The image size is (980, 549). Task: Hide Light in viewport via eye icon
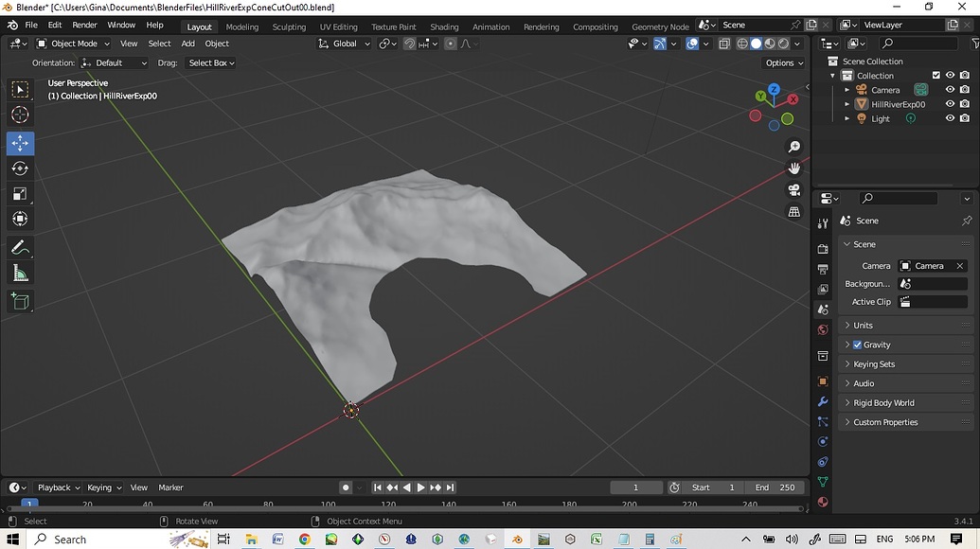tap(950, 118)
